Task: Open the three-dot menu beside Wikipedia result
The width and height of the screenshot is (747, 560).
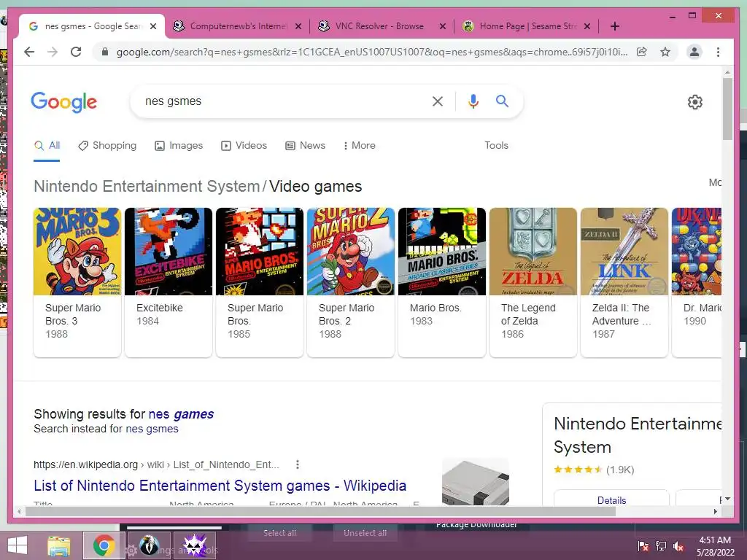Action: coord(298,464)
